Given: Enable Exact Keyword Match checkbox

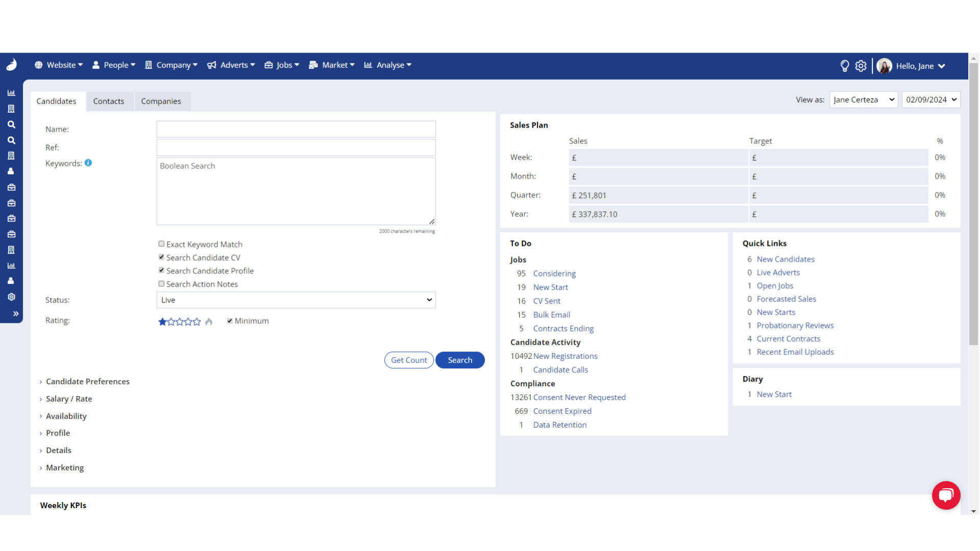Looking at the screenshot, I should [x=161, y=244].
